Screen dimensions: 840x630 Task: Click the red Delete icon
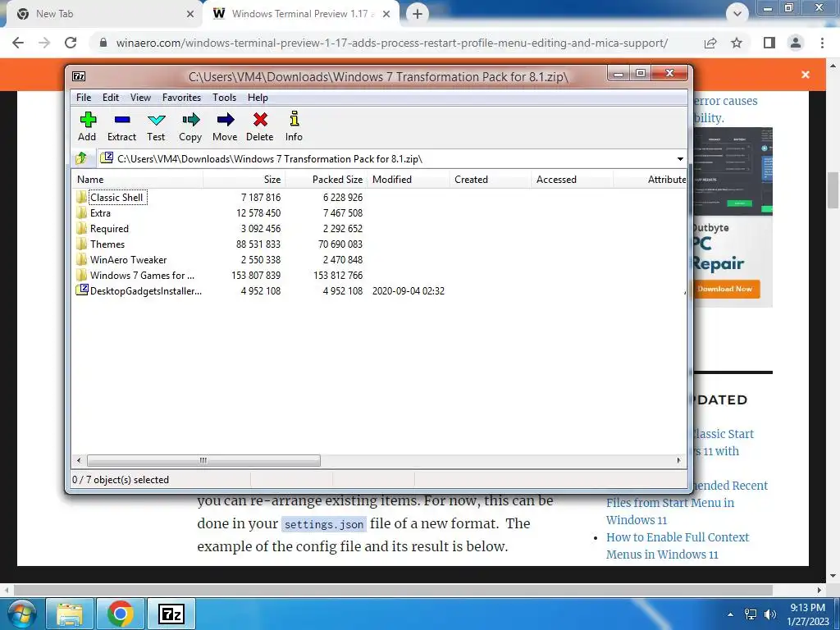pyautogui.click(x=260, y=120)
